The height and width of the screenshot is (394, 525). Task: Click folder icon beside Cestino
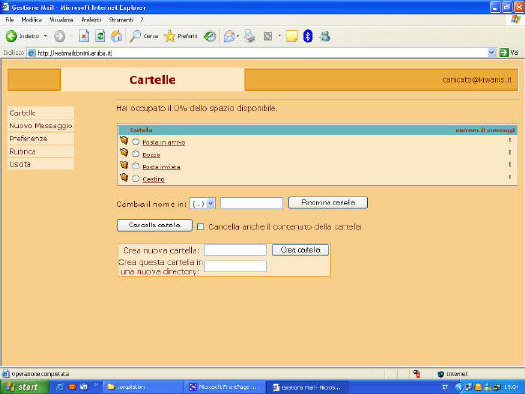(124, 177)
